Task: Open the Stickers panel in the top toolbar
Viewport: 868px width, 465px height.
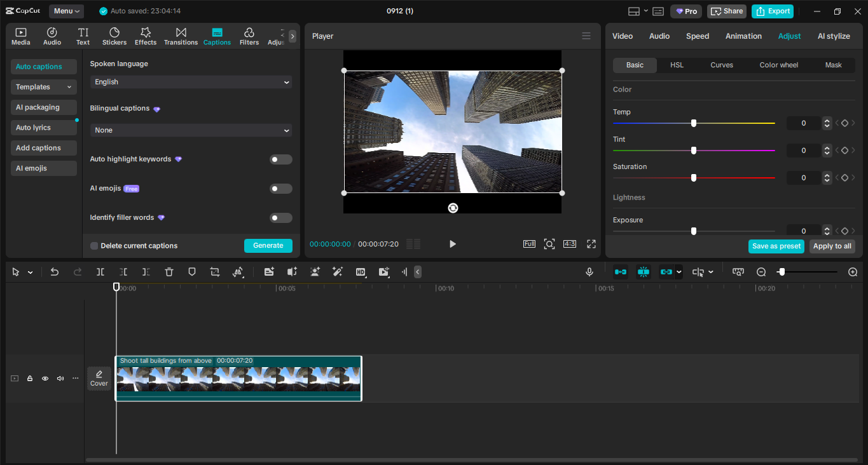Action: pyautogui.click(x=114, y=36)
